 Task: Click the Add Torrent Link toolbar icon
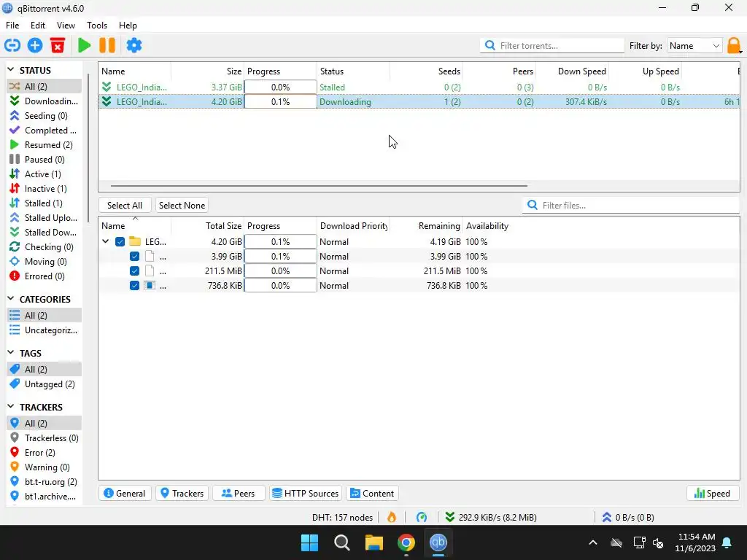tap(12, 46)
